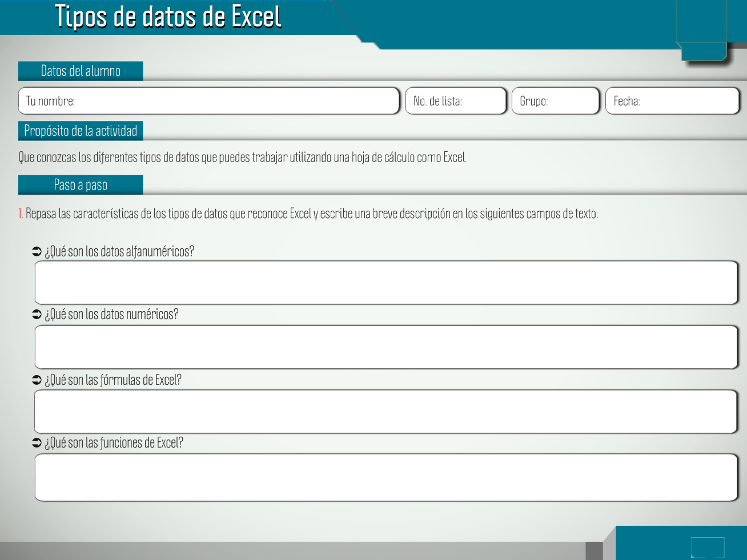Click the red step number 1
Screen dimensions: 747x560
tap(21, 214)
